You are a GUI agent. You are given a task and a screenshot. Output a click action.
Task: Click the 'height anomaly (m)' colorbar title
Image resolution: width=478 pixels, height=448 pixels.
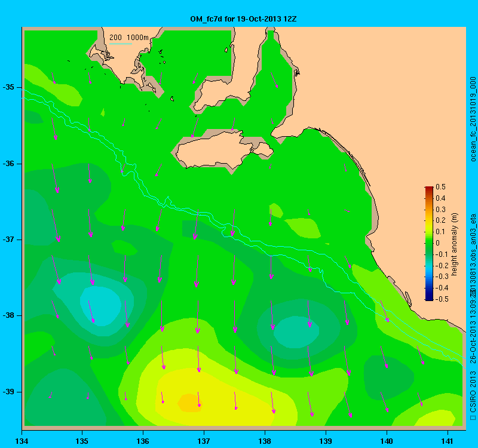point(455,244)
